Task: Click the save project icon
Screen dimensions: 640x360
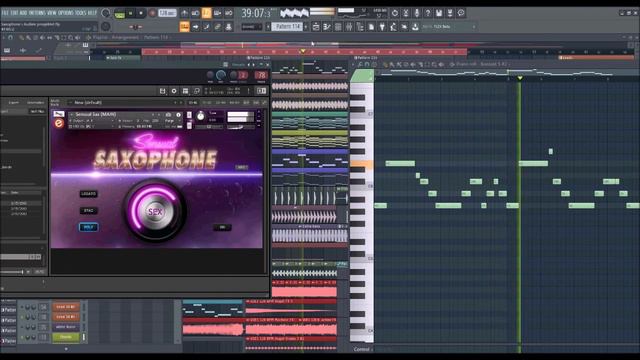Action: coord(438,13)
